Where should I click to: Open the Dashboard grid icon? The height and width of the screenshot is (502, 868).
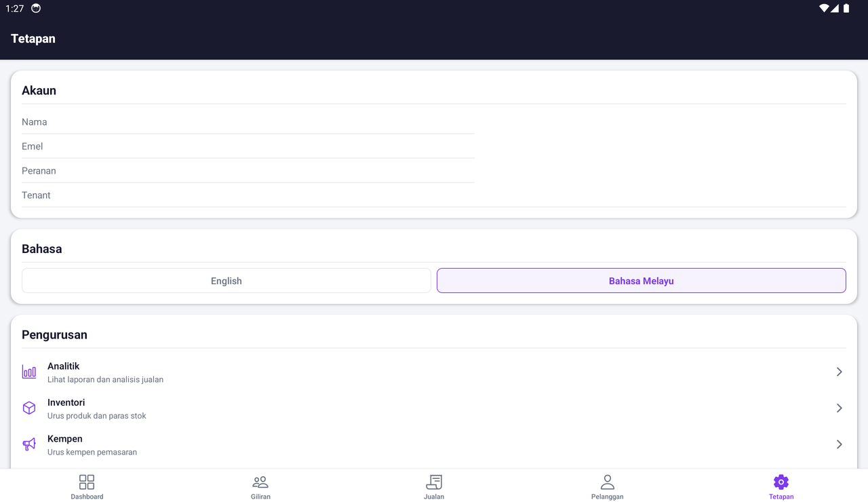(x=87, y=482)
